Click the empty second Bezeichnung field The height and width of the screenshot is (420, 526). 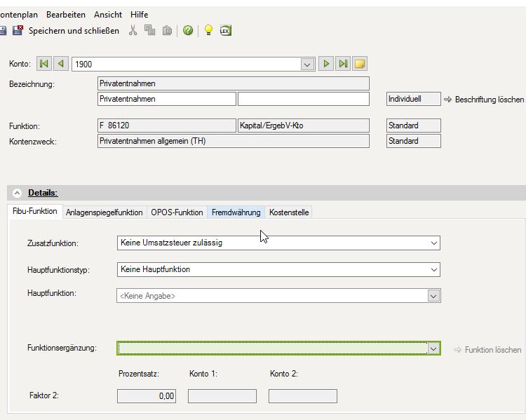304,99
